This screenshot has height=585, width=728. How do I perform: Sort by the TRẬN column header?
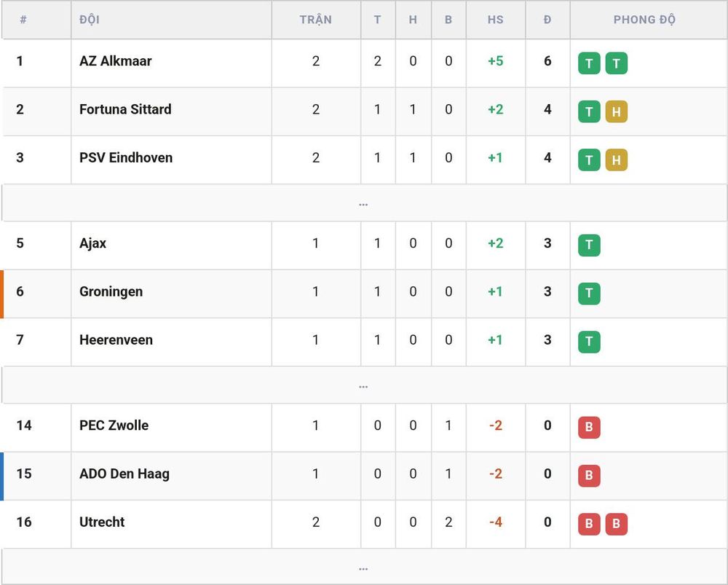pyautogui.click(x=316, y=20)
